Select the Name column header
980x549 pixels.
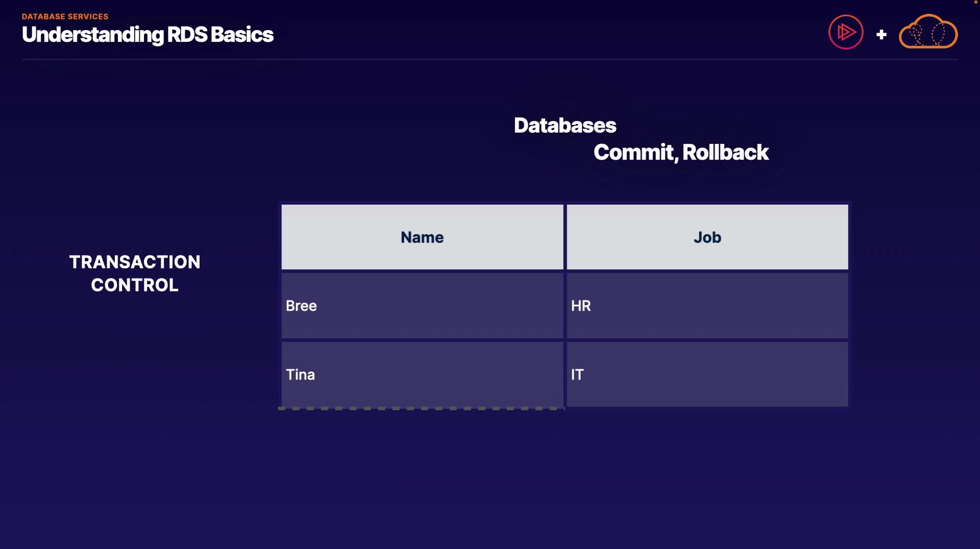[422, 237]
